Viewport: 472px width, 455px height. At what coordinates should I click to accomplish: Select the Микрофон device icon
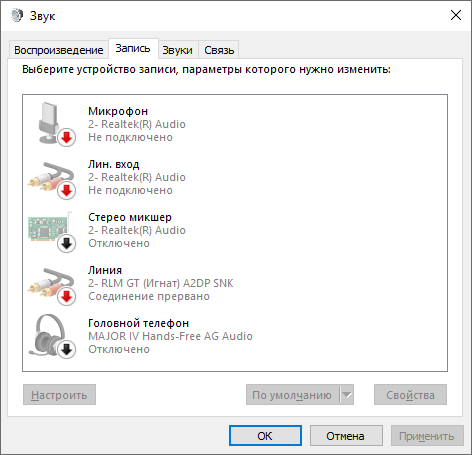click(x=53, y=124)
